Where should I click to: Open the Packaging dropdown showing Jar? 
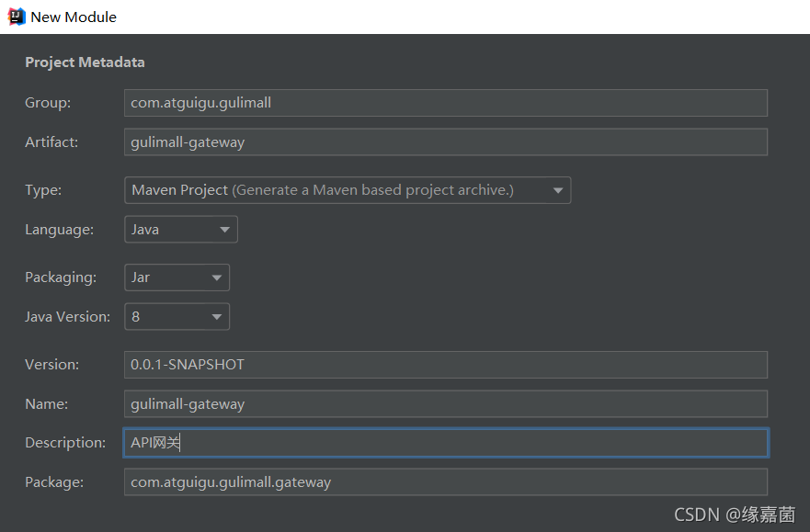[177, 277]
